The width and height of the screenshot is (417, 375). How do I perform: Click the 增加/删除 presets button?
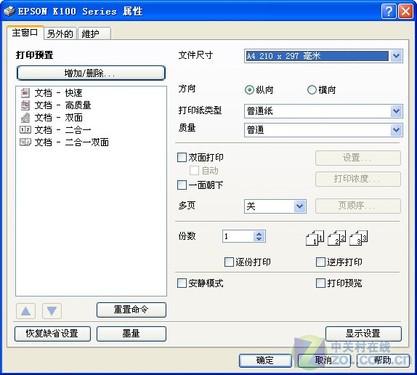[91, 73]
